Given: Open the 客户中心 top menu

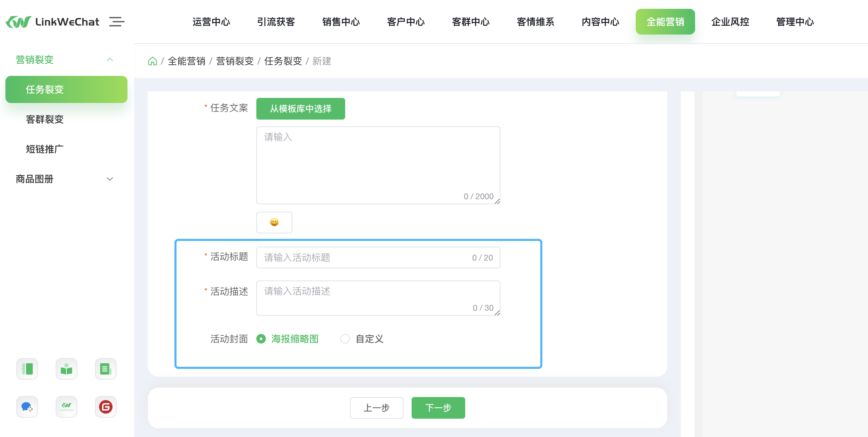Looking at the screenshot, I should [x=406, y=22].
